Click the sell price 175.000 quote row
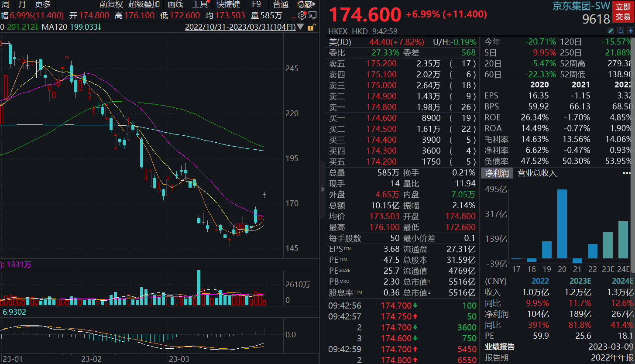 [x=382, y=85]
